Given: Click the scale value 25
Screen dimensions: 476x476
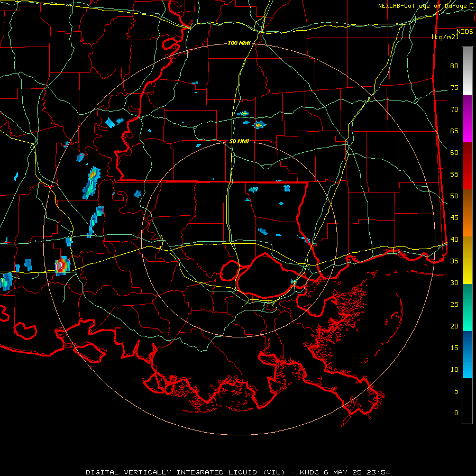Looking at the screenshot, I should pos(454,305).
